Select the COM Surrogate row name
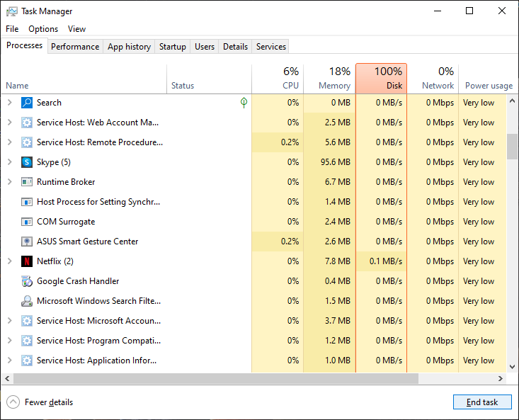The image size is (519, 420). pyautogui.click(x=66, y=222)
